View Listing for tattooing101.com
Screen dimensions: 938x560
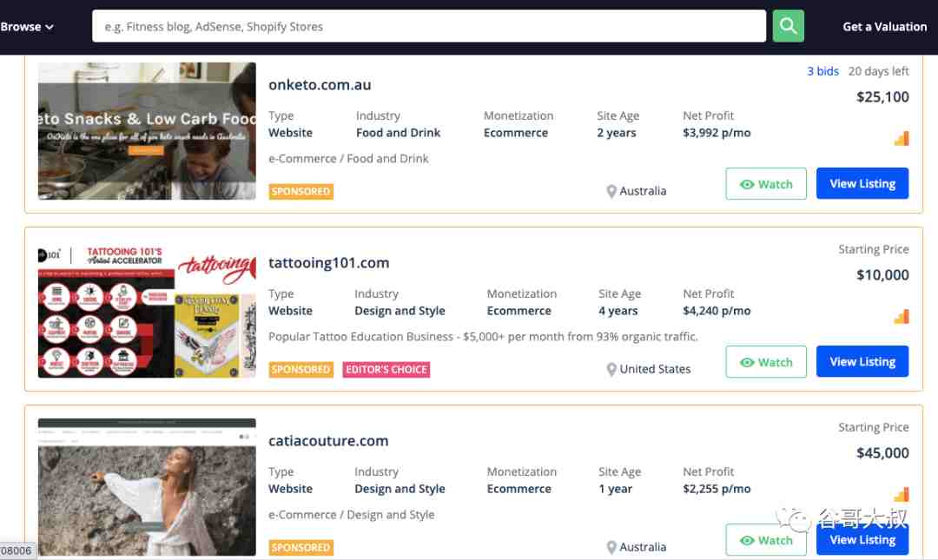[x=862, y=361]
